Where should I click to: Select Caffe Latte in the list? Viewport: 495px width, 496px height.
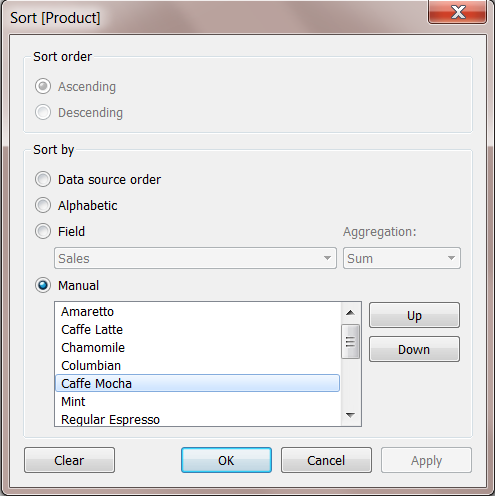point(198,330)
